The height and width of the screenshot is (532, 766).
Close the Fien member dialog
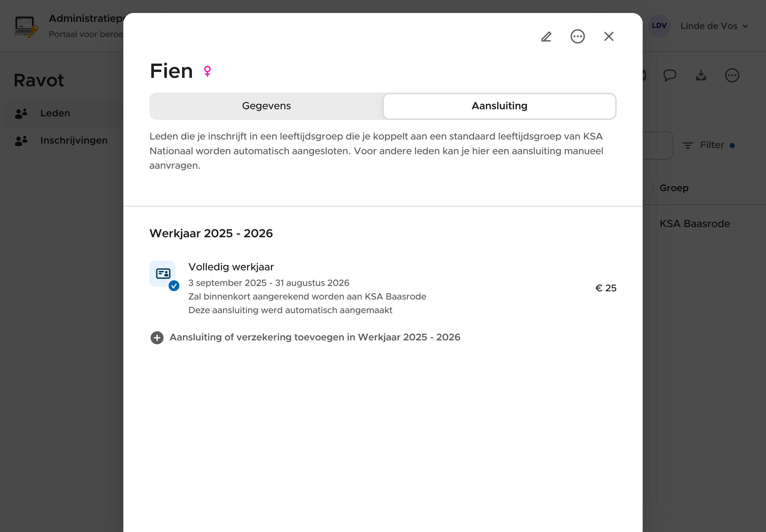609,36
